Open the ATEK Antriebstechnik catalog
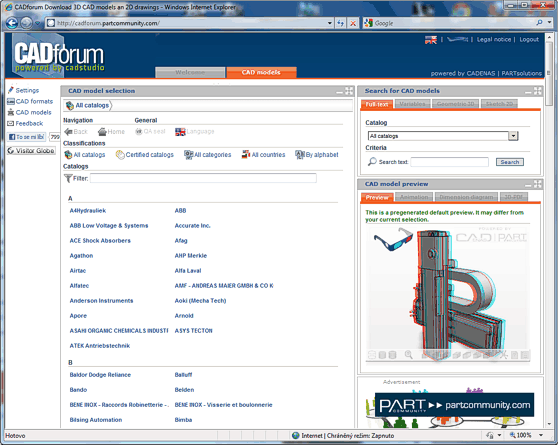The image size is (558, 445). [100, 346]
